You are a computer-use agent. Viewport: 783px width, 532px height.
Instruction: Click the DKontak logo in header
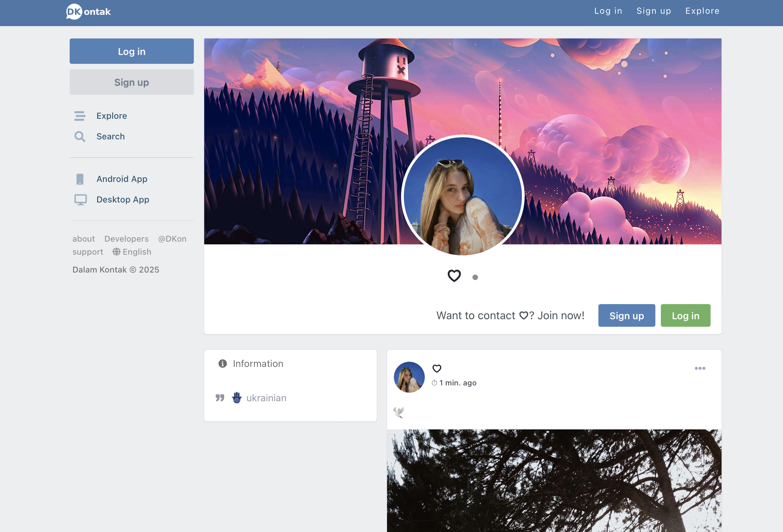point(89,12)
